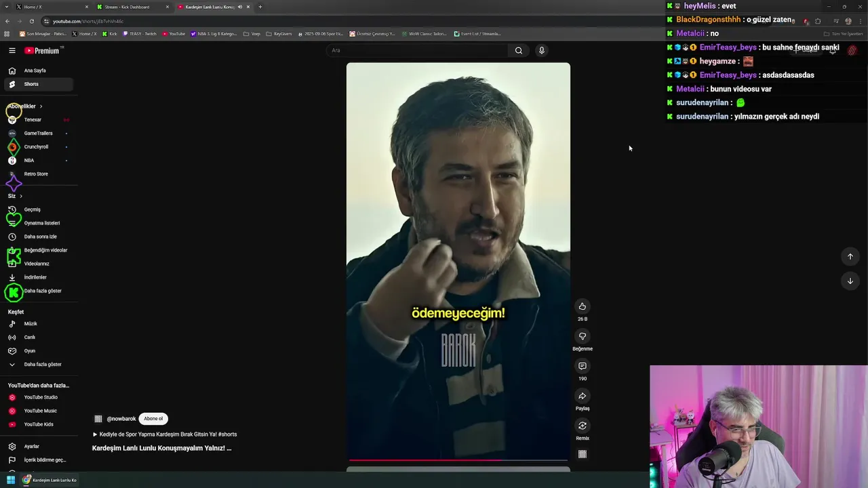The image size is (868, 488).
Task: Open the YouTube hamburger guide menu
Action: (12, 50)
